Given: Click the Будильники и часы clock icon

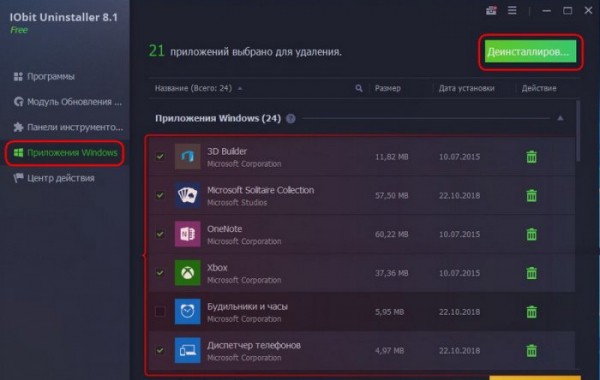Looking at the screenshot, I should [188, 312].
